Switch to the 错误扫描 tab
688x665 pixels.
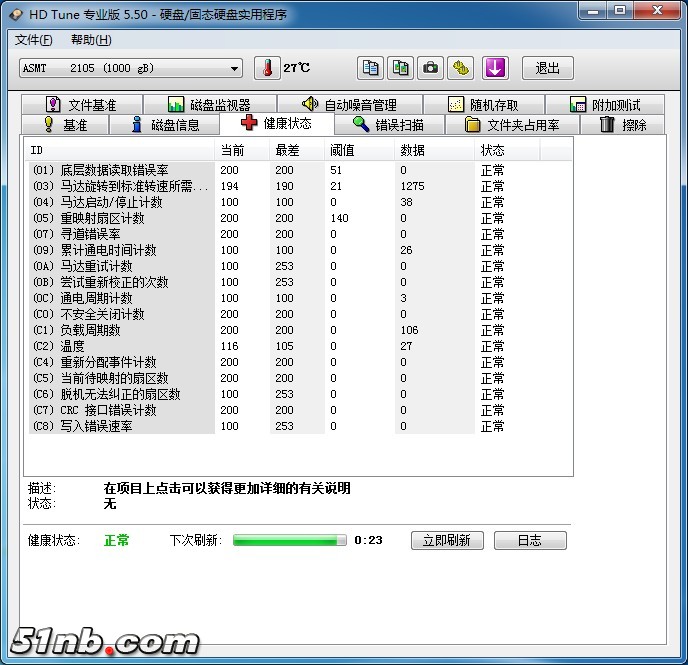pos(389,125)
